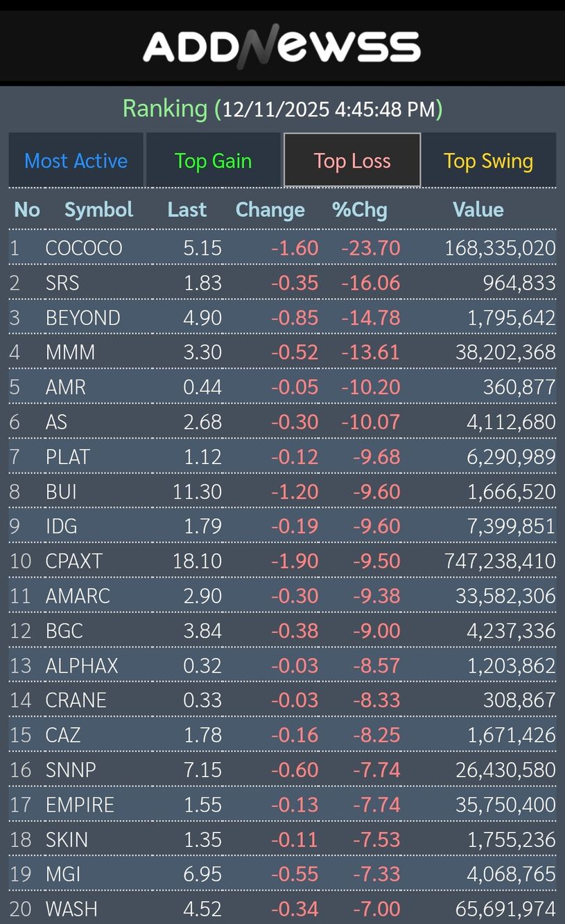Select the WASH symbol

coord(71,909)
